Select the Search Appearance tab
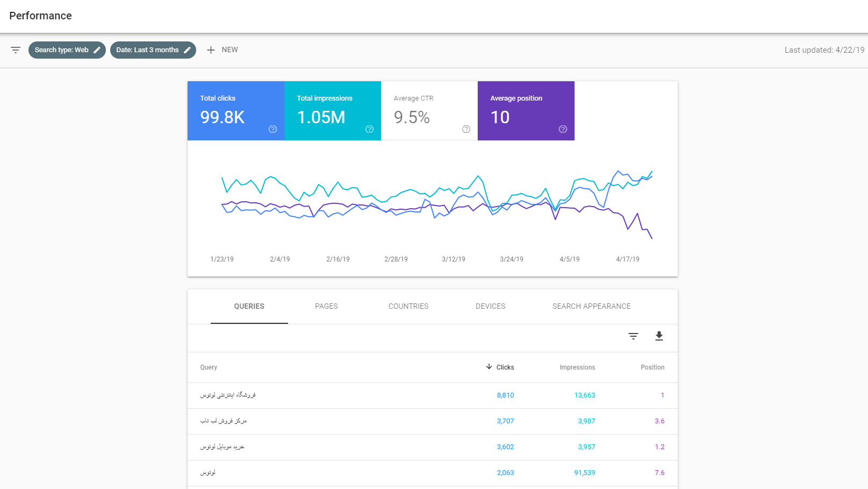Viewport: 868px width, 489px height. pyautogui.click(x=591, y=307)
